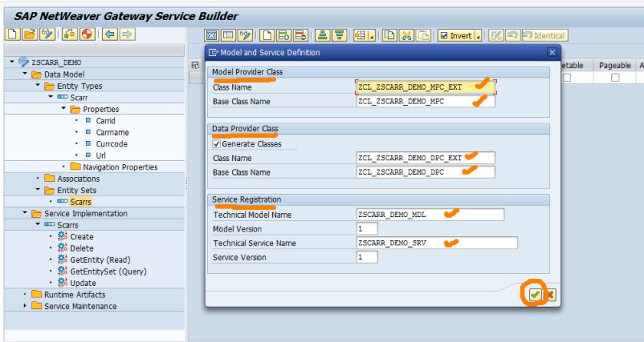
Task: Click the Delete Row icon with red minus
Action: click(x=301, y=36)
